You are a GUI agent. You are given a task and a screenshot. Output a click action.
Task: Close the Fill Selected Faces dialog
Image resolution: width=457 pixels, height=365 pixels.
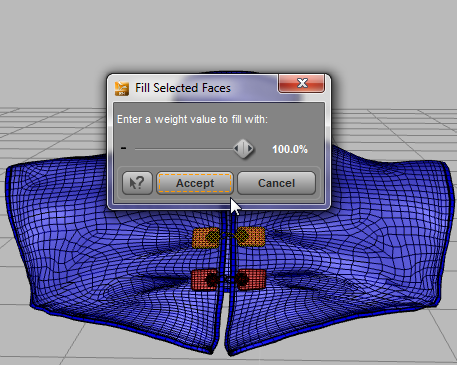tap(301, 83)
